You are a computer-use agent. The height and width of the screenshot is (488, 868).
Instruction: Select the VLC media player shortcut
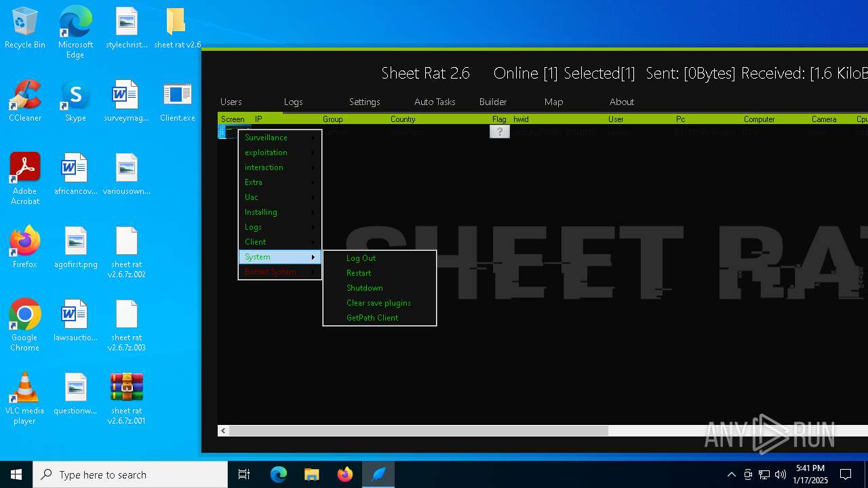[25, 399]
